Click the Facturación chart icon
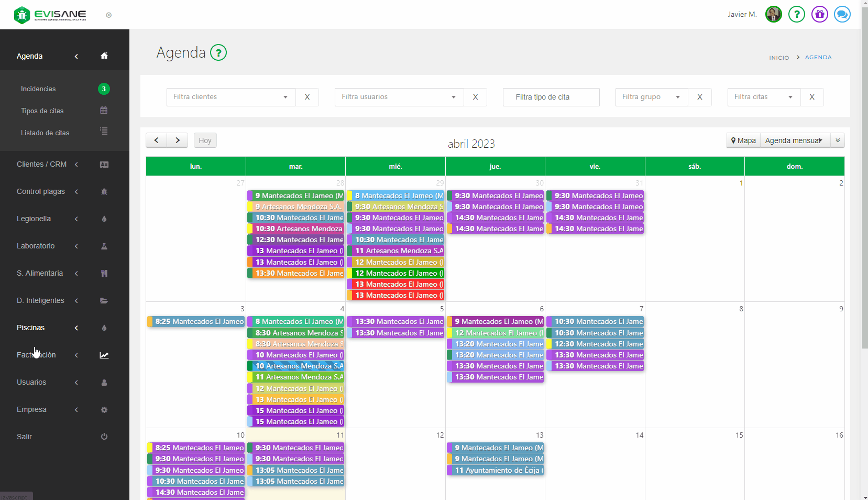 click(x=104, y=355)
